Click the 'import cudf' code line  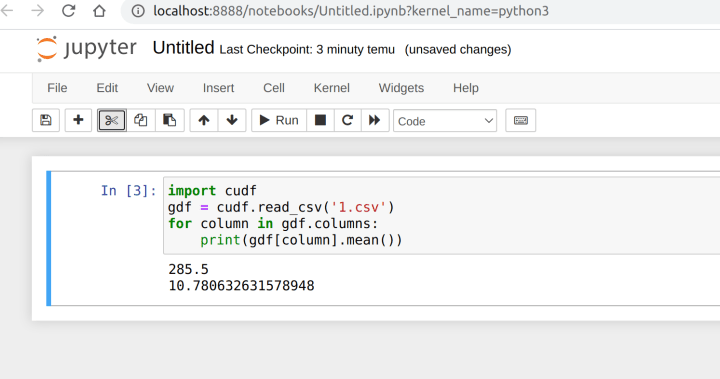click(212, 191)
